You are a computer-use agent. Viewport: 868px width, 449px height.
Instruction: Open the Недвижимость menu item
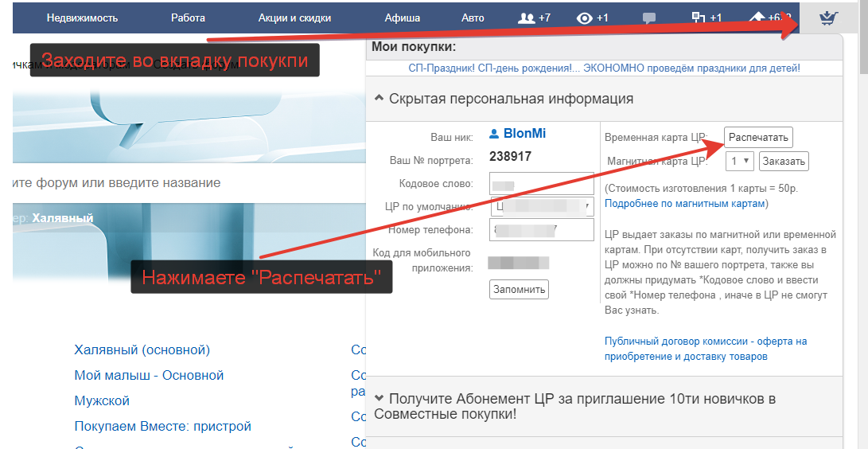(x=83, y=18)
